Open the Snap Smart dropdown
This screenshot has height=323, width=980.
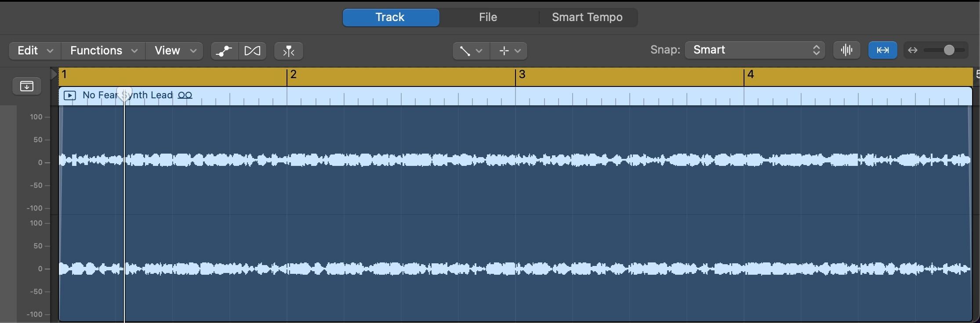tap(755, 50)
